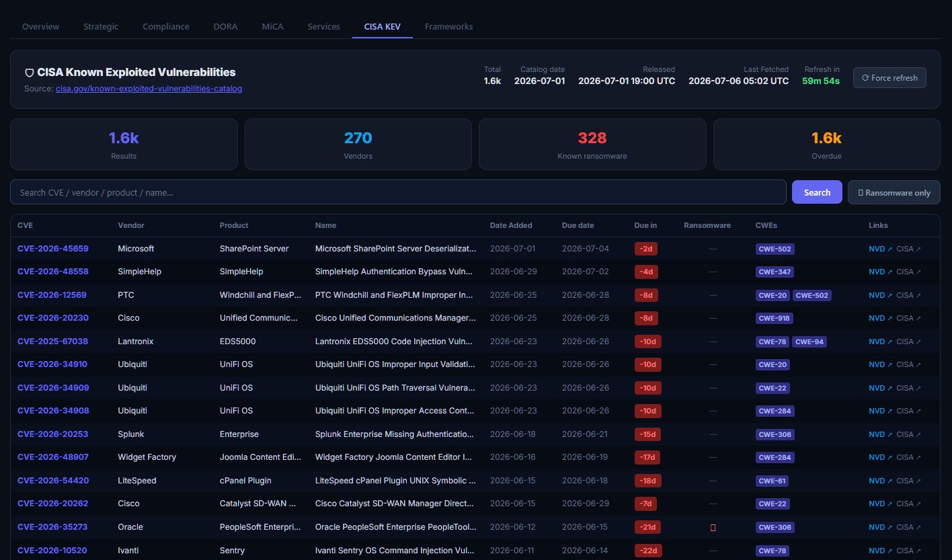This screenshot has height=560, width=952.
Task: Open CVE-2026-34910 entry
Action: tap(52, 364)
